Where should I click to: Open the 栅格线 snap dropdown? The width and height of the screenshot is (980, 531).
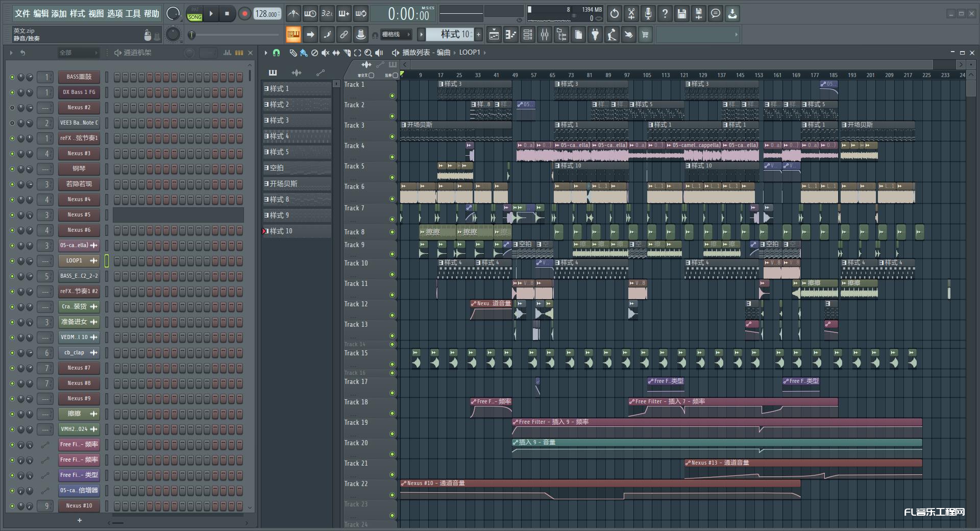396,35
